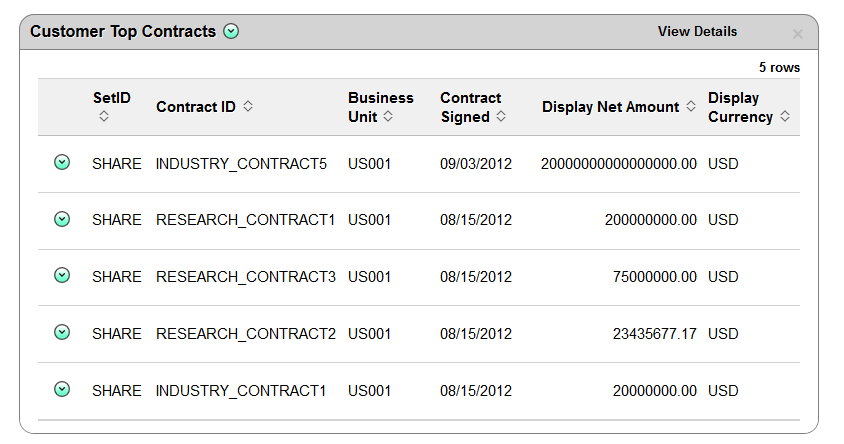844x444 pixels.
Task: Sort by SetID using its sort arrows
Action: click(104, 117)
